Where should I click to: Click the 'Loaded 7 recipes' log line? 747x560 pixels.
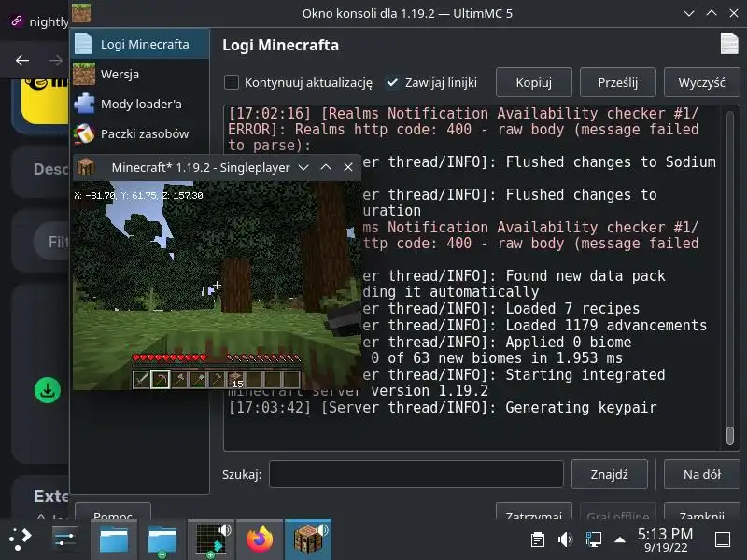pyautogui.click(x=500, y=309)
